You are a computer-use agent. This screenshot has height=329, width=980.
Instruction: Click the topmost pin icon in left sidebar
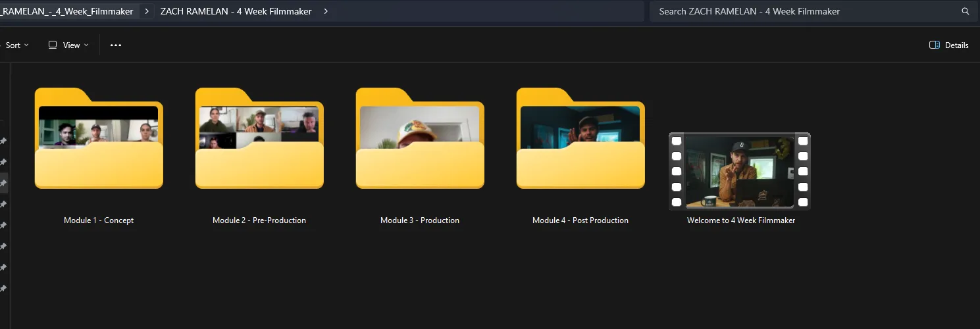pyautogui.click(x=3, y=141)
